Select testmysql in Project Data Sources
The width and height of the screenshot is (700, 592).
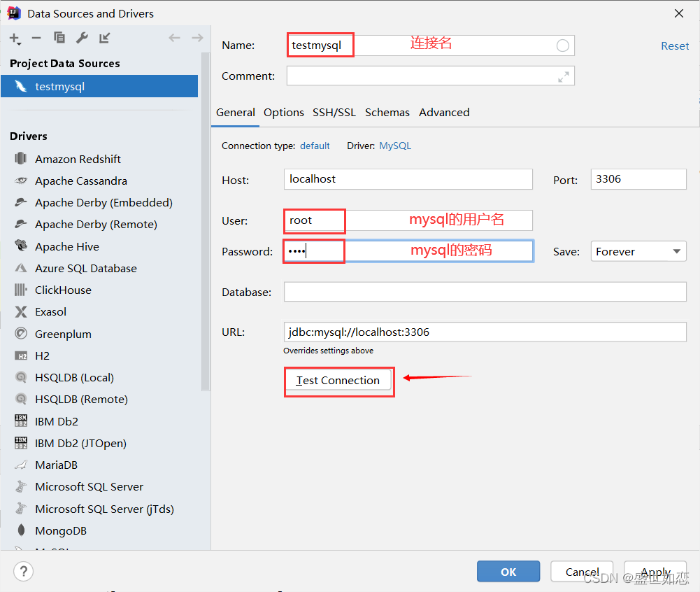[x=99, y=86]
